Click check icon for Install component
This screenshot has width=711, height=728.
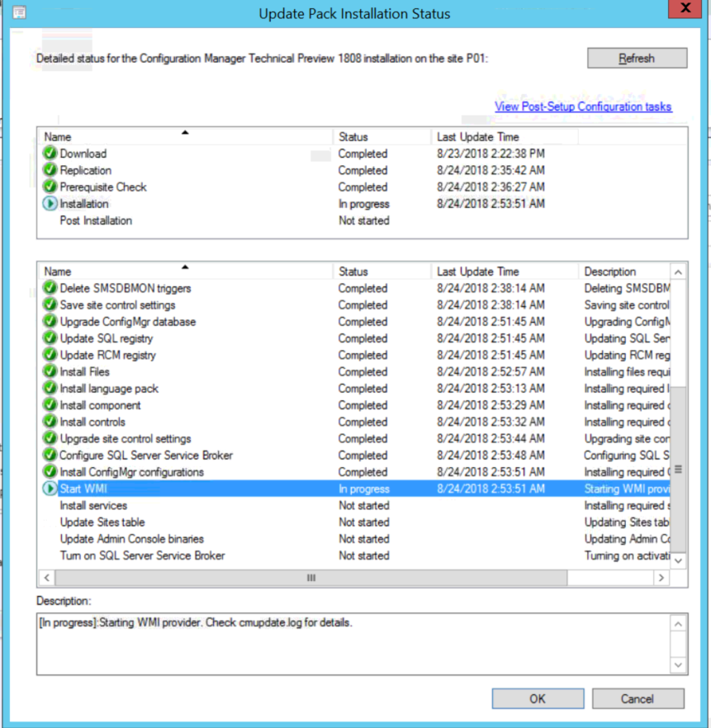pyautogui.click(x=50, y=404)
